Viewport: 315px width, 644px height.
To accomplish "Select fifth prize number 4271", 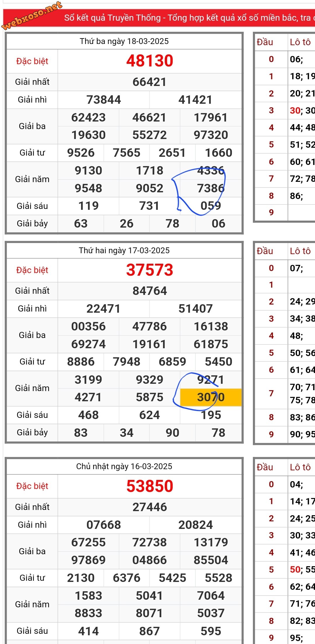I will 88,397.
